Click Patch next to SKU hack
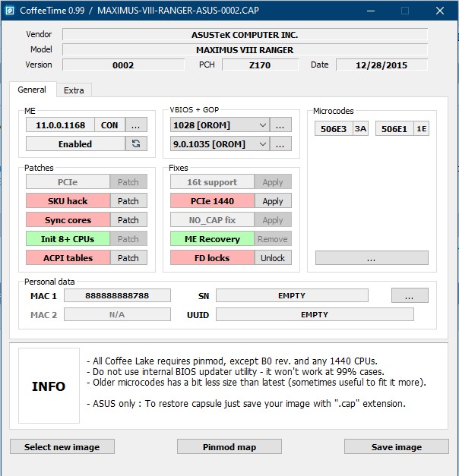459x476 pixels. coord(128,200)
